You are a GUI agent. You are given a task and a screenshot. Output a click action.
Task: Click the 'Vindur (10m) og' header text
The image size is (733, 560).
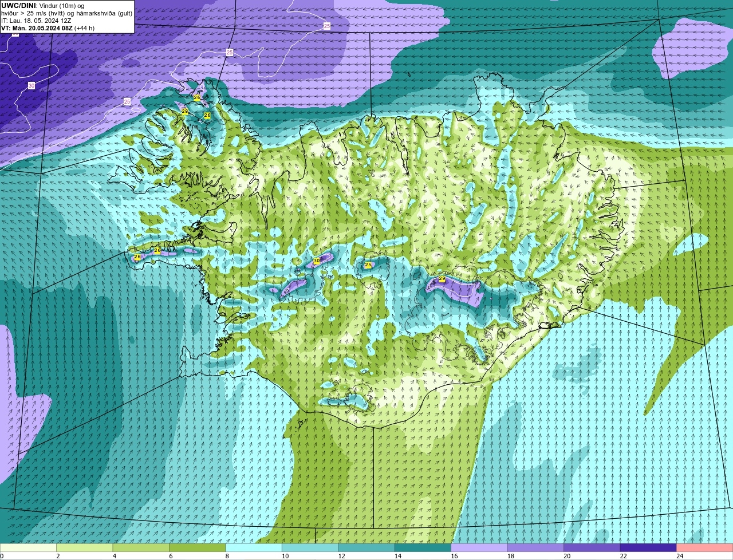(61, 6)
